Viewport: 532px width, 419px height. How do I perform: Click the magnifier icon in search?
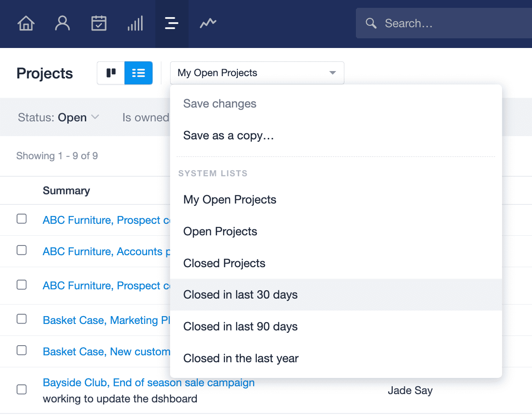click(x=371, y=24)
